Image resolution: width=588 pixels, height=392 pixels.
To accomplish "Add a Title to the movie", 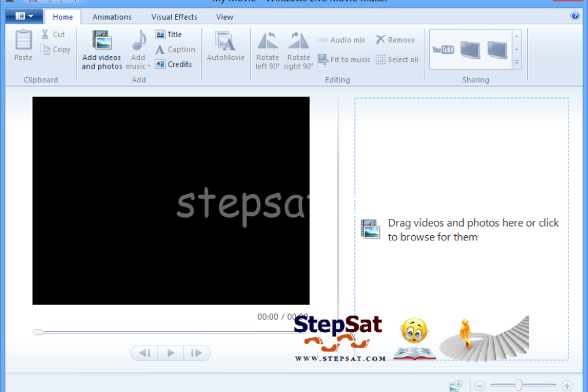I will point(169,35).
